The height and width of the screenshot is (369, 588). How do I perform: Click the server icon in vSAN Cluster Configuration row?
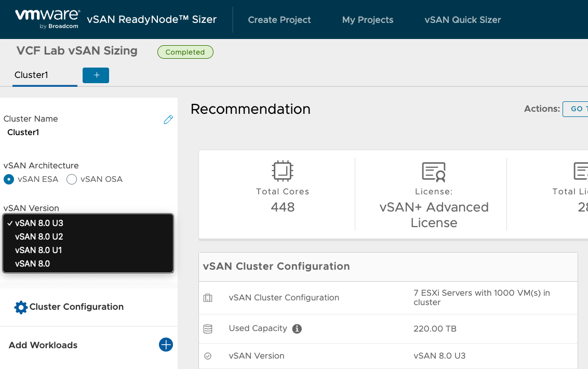pyautogui.click(x=208, y=298)
